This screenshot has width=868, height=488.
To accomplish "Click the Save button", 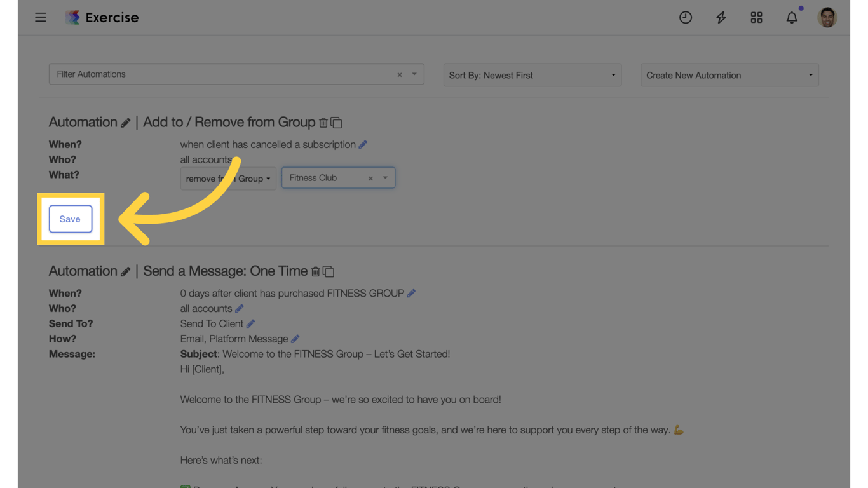I will 71,219.
